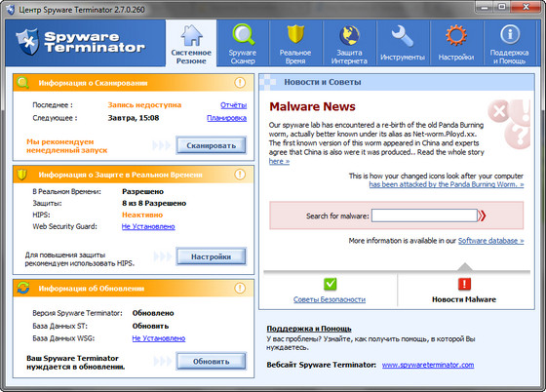This screenshot has height=392, width=546.
Task: Click the Настройки button in protection panel
Action: click(x=211, y=256)
